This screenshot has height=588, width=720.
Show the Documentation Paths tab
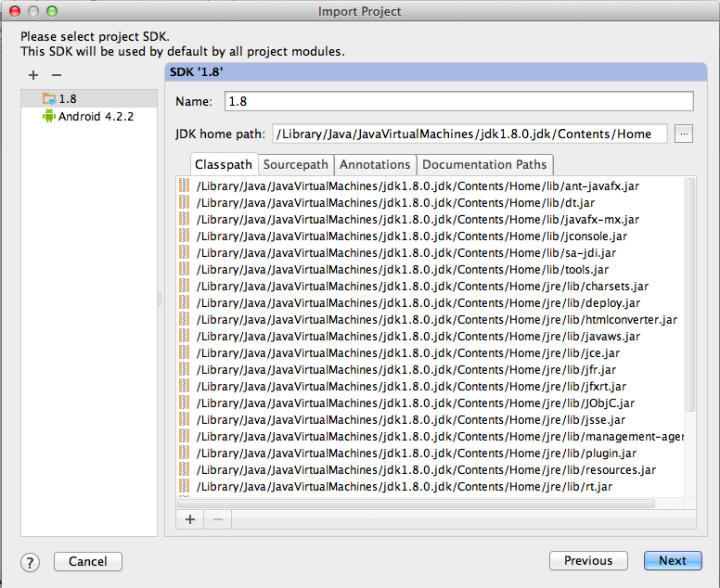484,164
